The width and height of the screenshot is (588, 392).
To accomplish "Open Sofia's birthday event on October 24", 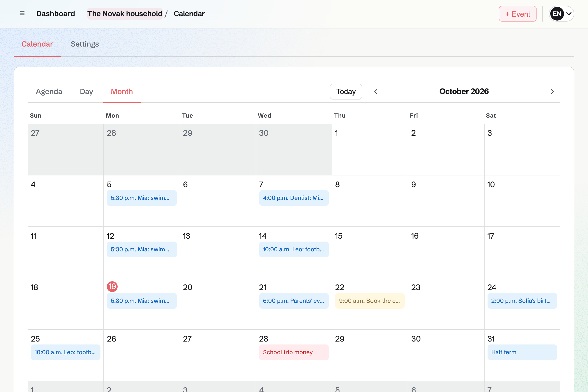I will (522, 301).
